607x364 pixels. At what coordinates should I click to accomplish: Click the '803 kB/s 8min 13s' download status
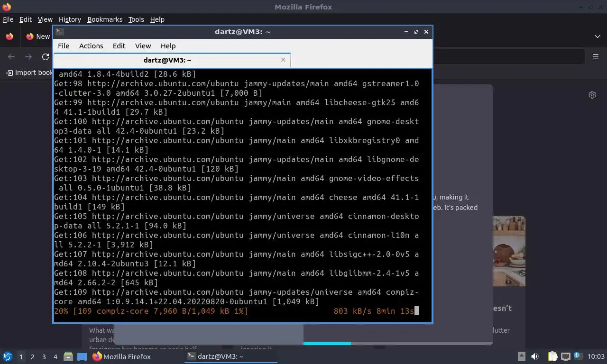374,311
